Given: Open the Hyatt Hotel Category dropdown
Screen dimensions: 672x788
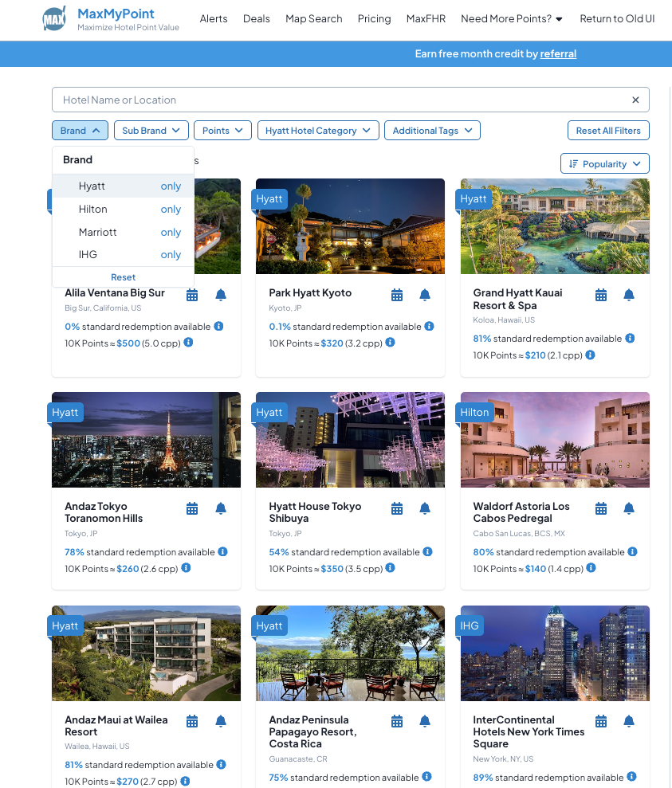Looking at the screenshot, I should [317, 131].
